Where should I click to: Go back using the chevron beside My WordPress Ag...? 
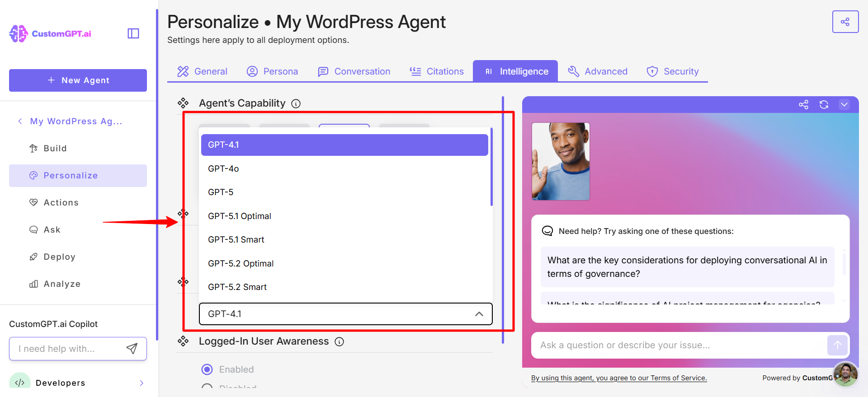coord(20,121)
